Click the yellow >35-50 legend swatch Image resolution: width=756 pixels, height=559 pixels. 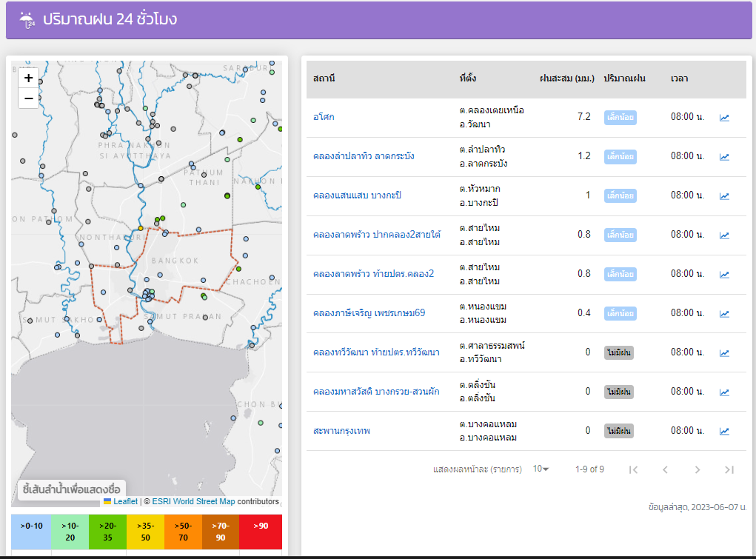(x=146, y=531)
